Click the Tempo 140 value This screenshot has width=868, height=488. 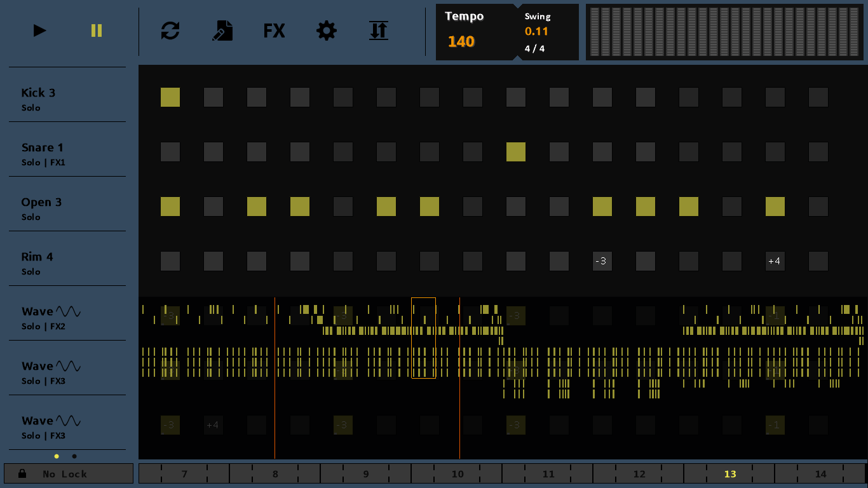[x=460, y=41]
